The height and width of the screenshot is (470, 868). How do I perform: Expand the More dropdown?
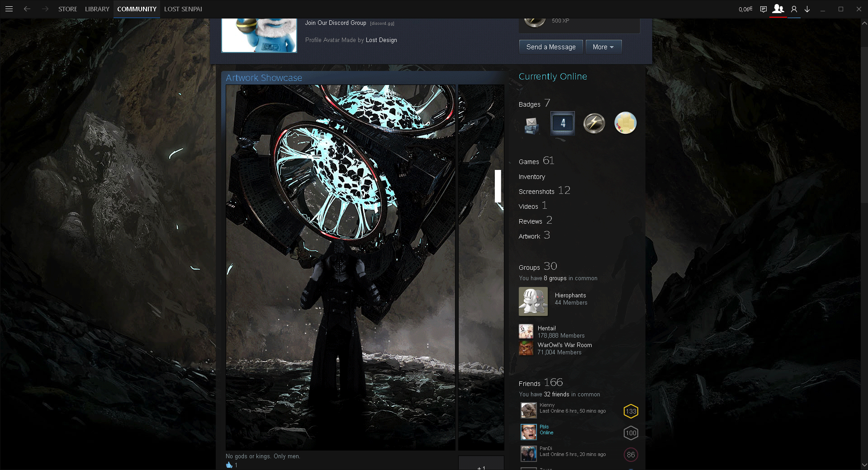pyautogui.click(x=603, y=47)
